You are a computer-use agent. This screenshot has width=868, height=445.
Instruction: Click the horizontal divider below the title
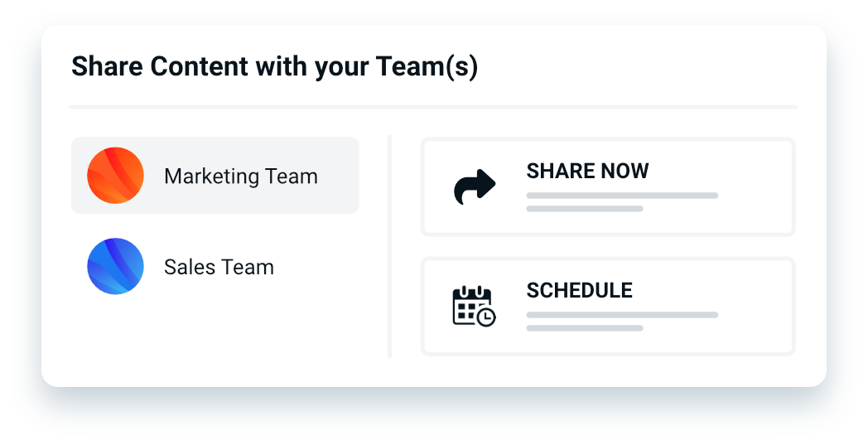point(433,106)
